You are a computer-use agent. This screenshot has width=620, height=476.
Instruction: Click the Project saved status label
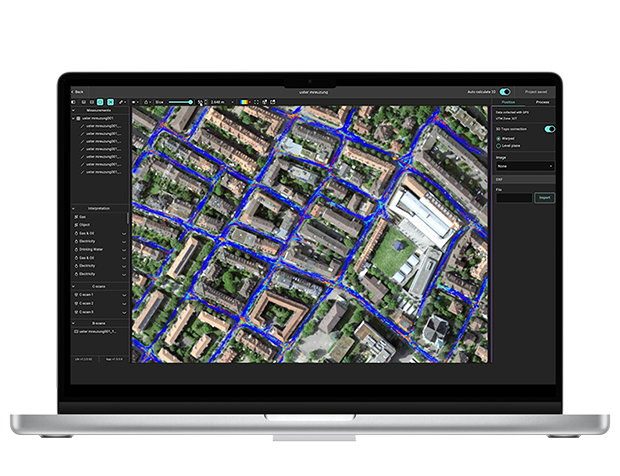pos(536,92)
